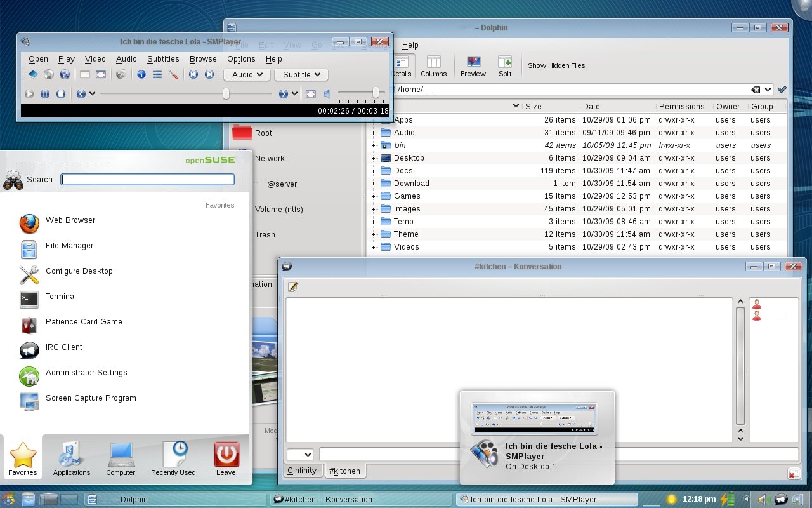Toggle Preview mode in Dolphin toolbar
This screenshot has height=508, width=812.
pos(473,66)
